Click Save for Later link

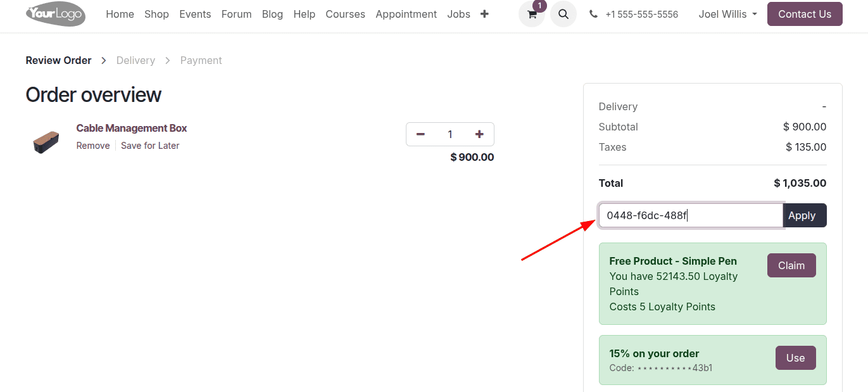(x=150, y=146)
